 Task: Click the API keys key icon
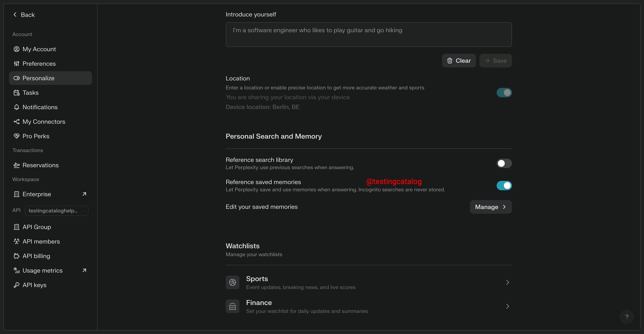[x=16, y=285]
